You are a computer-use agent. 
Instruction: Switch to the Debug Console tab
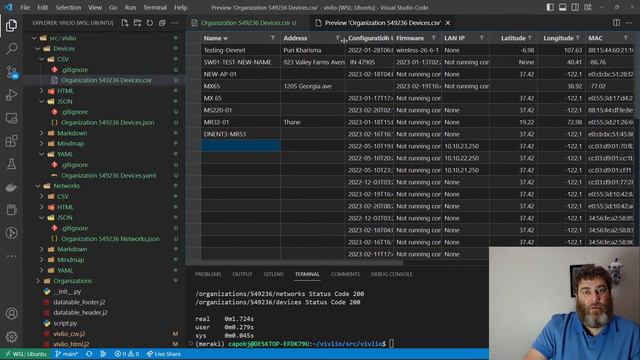point(391,274)
